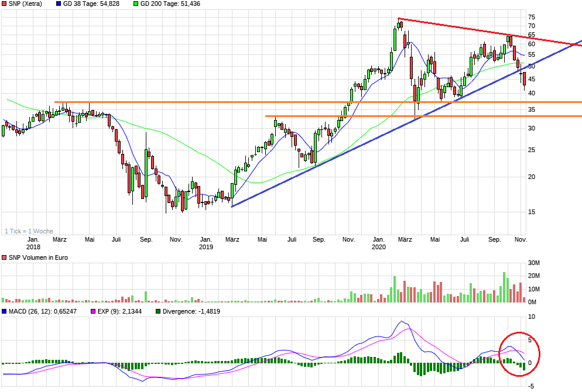Click the 15 price axis label
Screen dimensions: 582x392
(x=532, y=212)
